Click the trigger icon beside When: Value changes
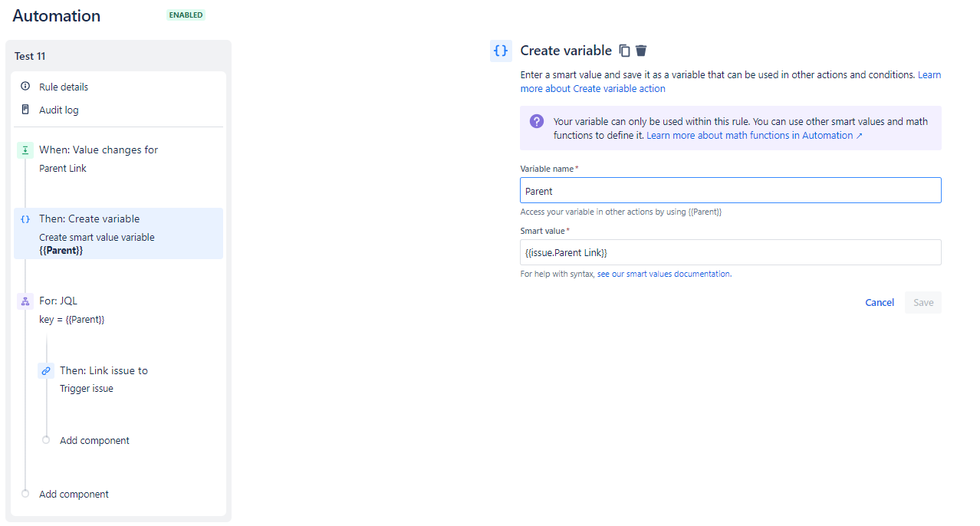The width and height of the screenshot is (980, 526). [x=26, y=150]
